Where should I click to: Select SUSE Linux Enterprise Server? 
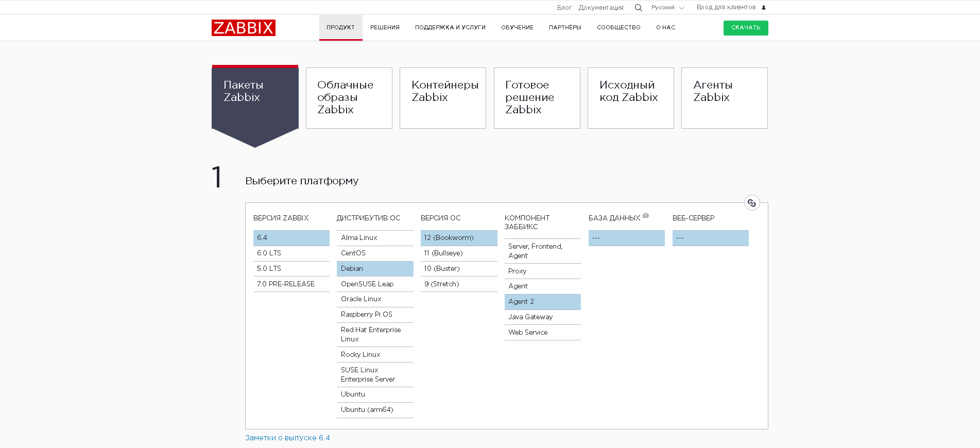[375, 375]
